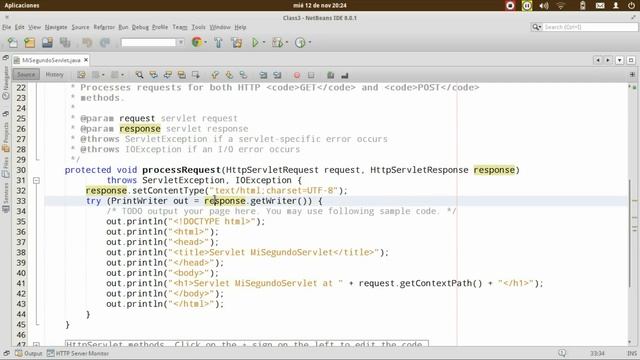The width and height of the screenshot is (640, 360).
Task: Click the Redo toolbar icon
Action: 105,42
